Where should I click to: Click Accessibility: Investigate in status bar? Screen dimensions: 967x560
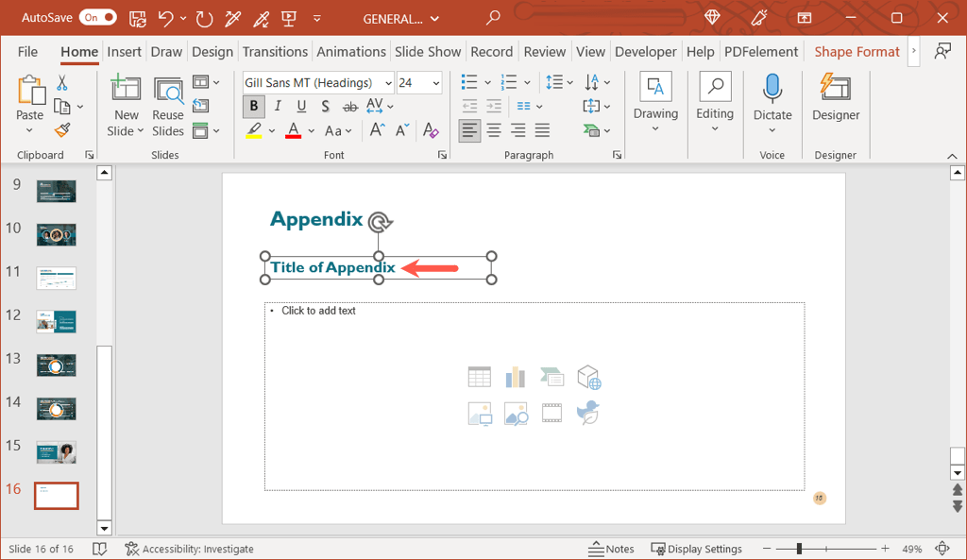190,549
